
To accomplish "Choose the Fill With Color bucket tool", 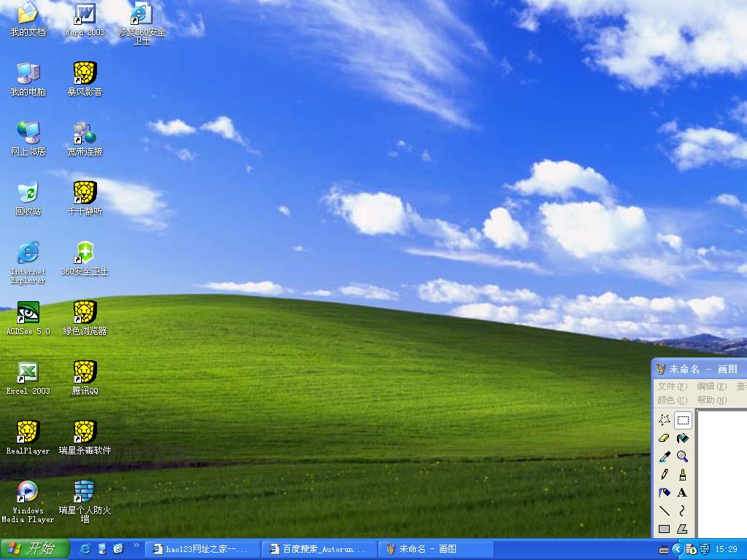I will click(683, 438).
